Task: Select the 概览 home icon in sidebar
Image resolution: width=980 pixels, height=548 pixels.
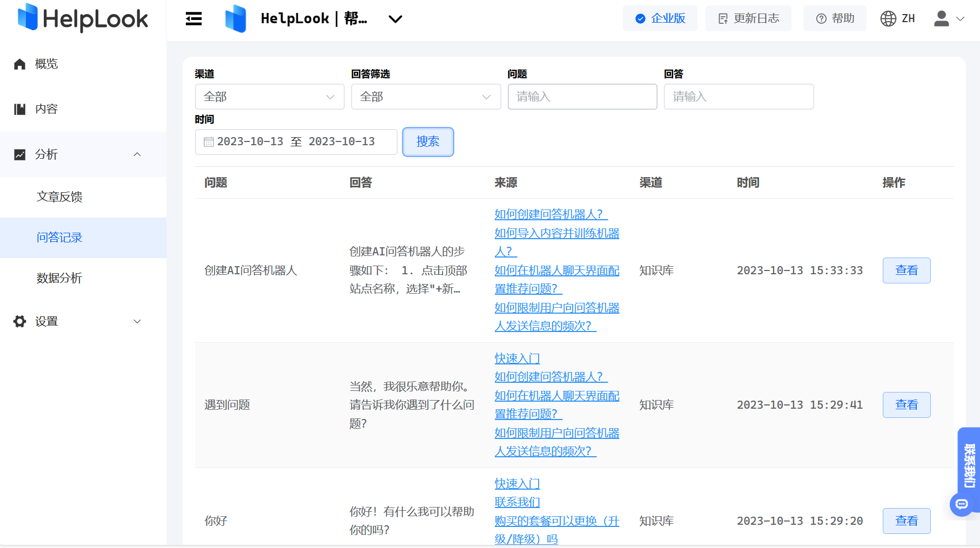Action: (19, 63)
